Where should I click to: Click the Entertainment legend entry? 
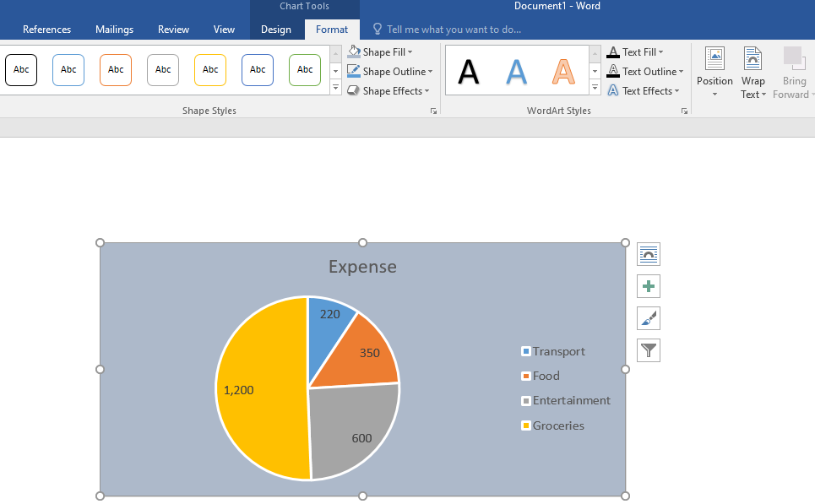566,401
